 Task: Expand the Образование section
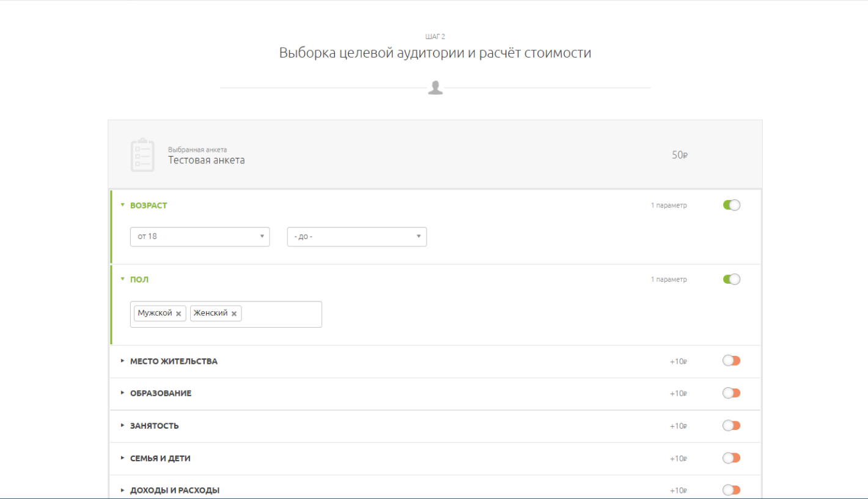point(160,393)
